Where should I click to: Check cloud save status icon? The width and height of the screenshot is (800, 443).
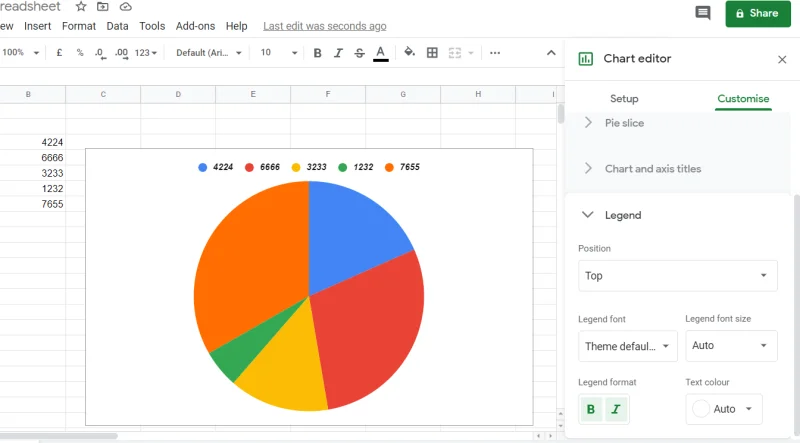[x=126, y=7]
